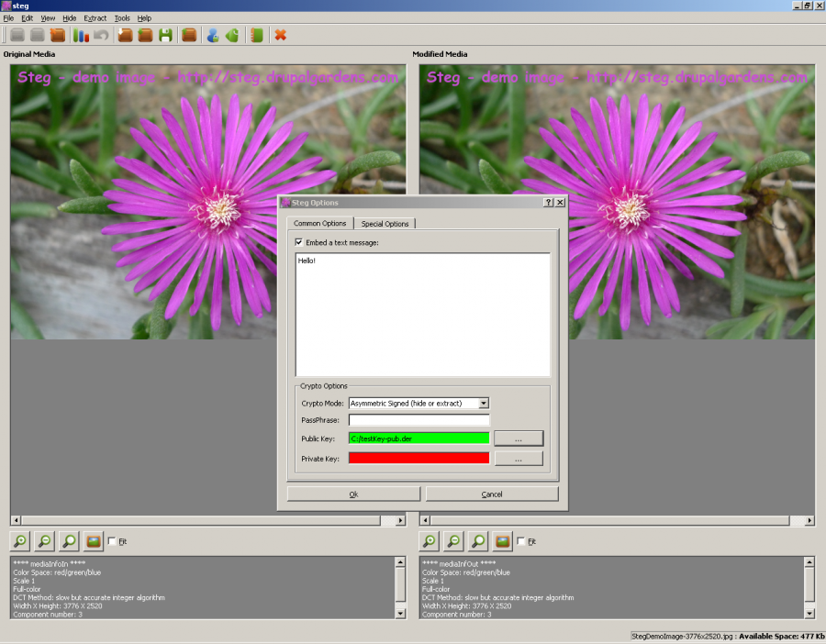The height and width of the screenshot is (644, 826).
Task: Click the red X icon in toolbar
Action: point(280,36)
